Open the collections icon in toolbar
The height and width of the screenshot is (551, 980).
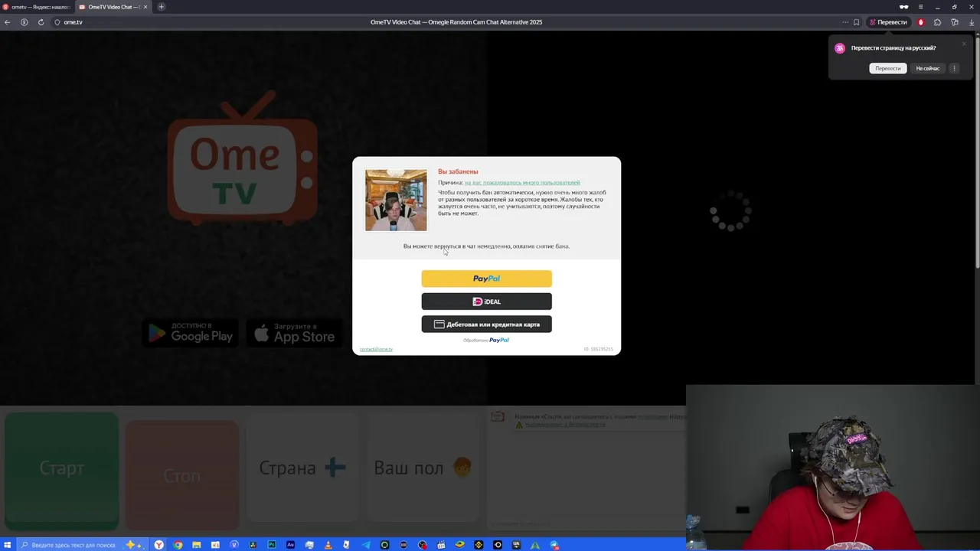pyautogui.click(x=955, y=22)
